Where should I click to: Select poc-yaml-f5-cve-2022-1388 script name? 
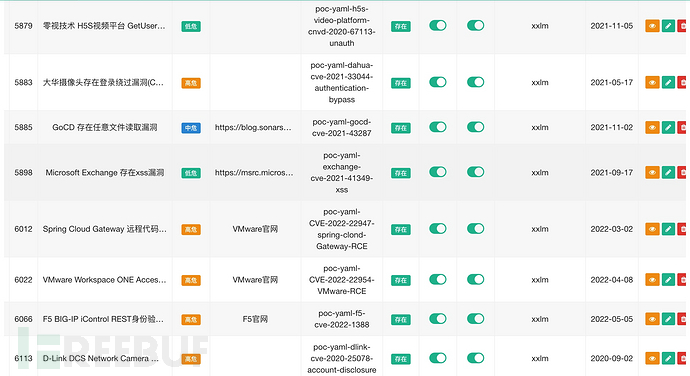pos(341,319)
